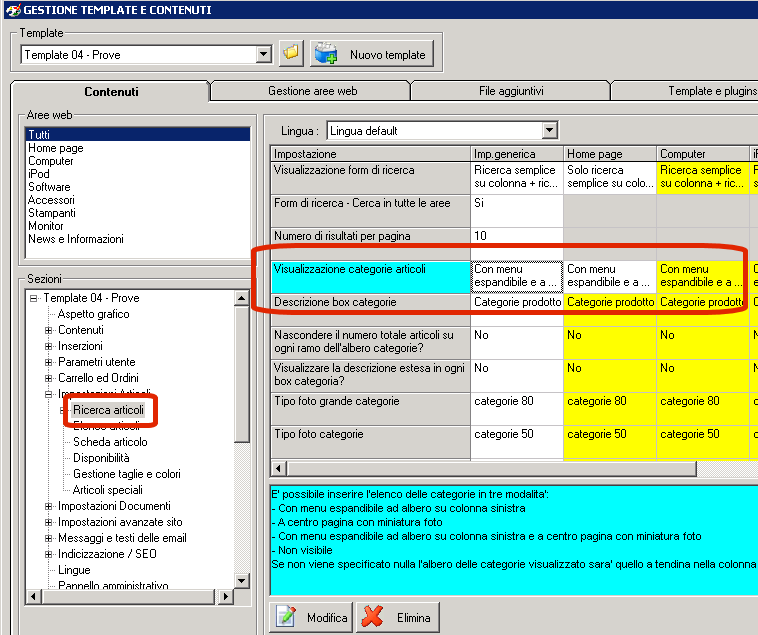Expand the Contenuti tree node
Screen dimensions: 758x635
point(49,330)
